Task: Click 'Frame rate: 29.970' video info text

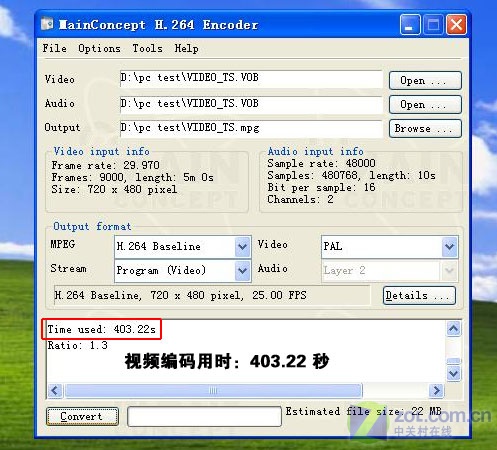Action: [x=105, y=165]
